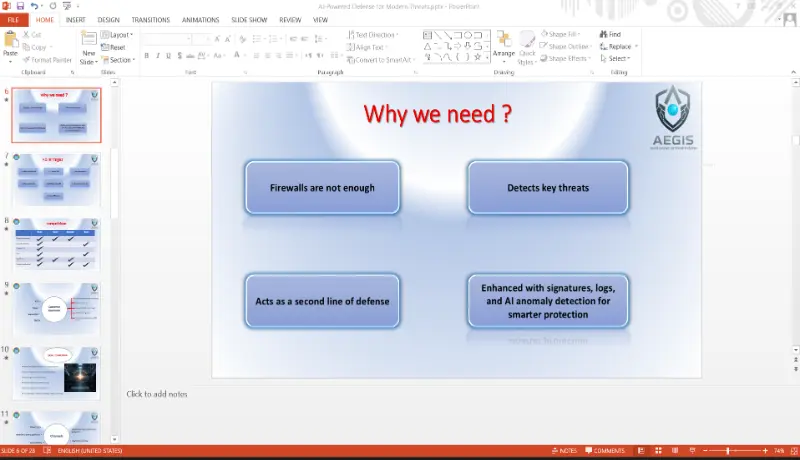800x460 pixels.
Task: Clear all formatting icon
Action: 242,39
